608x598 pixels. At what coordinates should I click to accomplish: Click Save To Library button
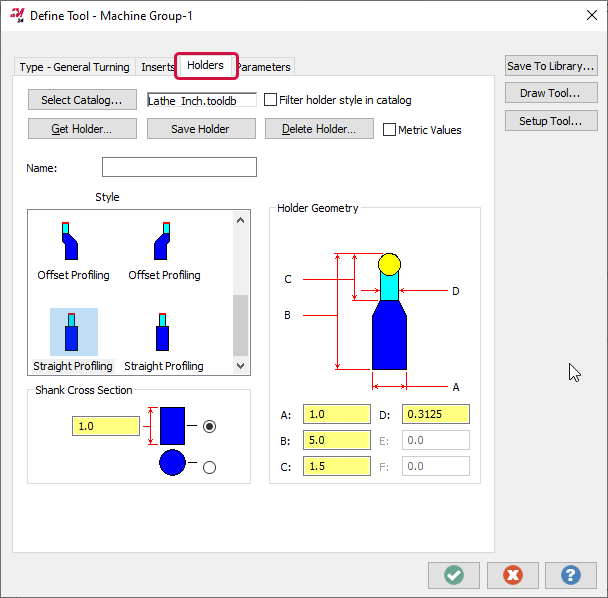[x=551, y=66]
